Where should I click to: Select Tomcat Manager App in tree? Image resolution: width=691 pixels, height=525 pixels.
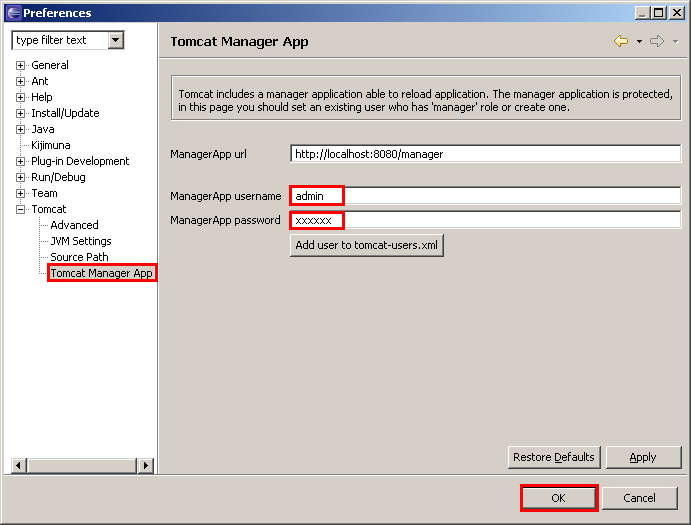101,273
